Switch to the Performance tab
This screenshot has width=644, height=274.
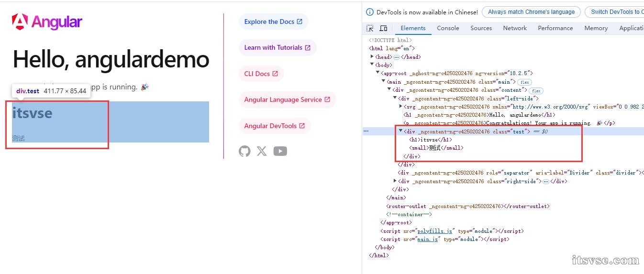click(x=555, y=28)
